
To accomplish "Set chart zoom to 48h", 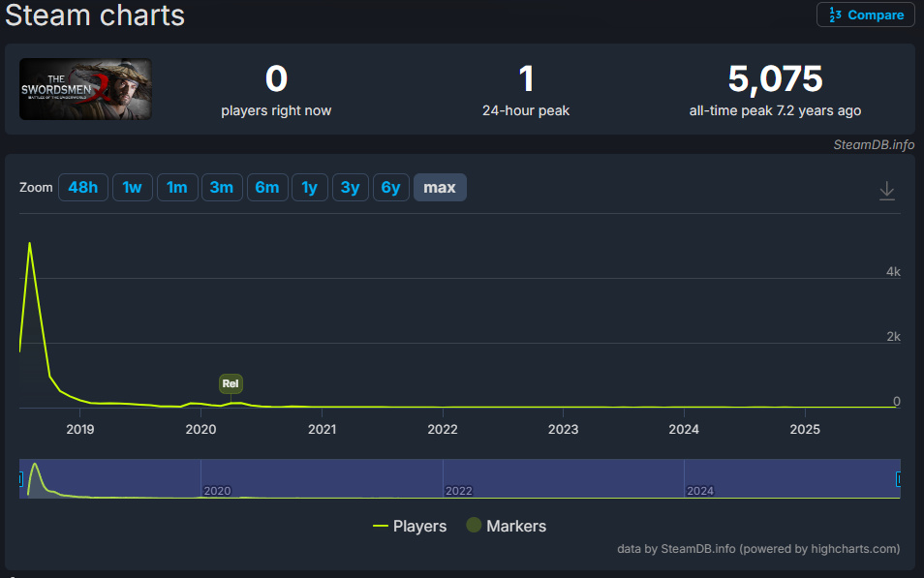I will click(83, 188).
